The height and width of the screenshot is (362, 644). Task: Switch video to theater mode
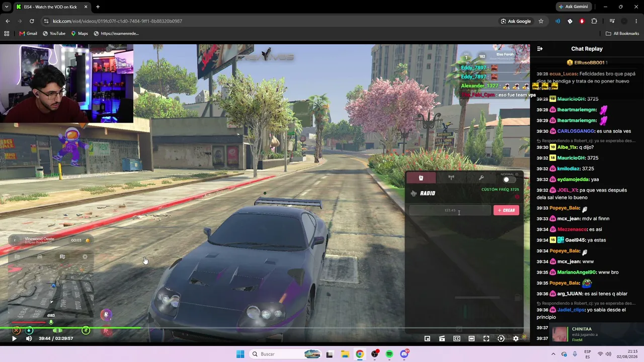[x=471, y=338]
